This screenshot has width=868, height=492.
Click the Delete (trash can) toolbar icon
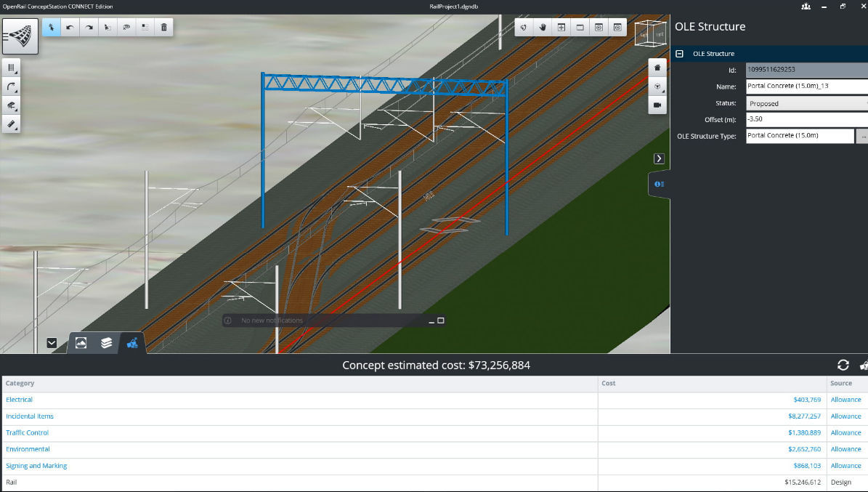coord(163,27)
